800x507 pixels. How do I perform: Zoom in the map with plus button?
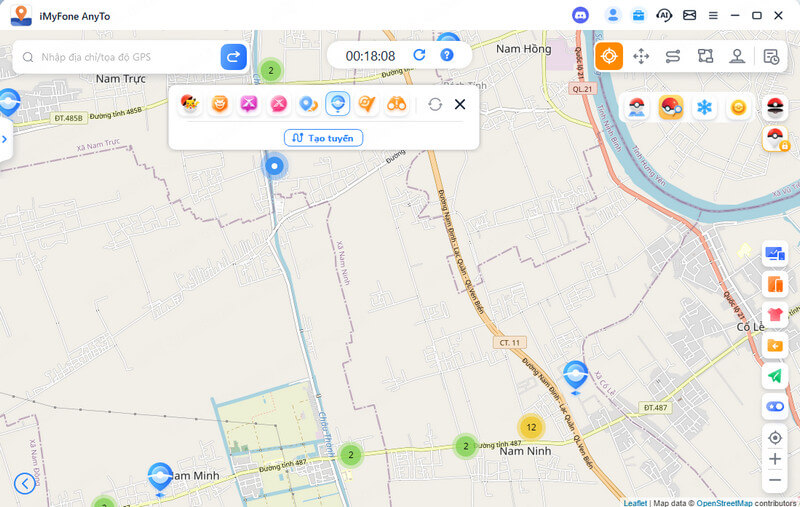(775, 459)
